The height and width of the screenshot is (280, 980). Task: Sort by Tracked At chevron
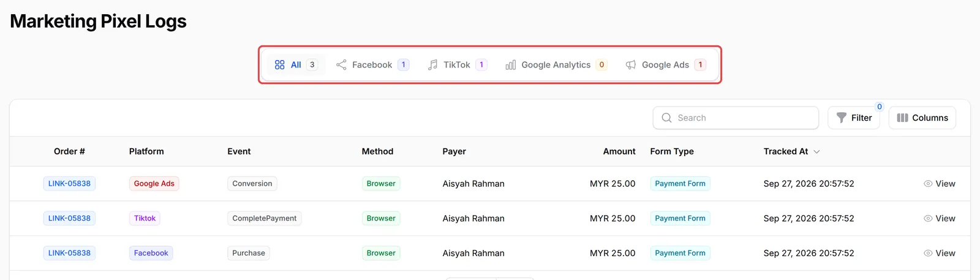tap(816, 152)
